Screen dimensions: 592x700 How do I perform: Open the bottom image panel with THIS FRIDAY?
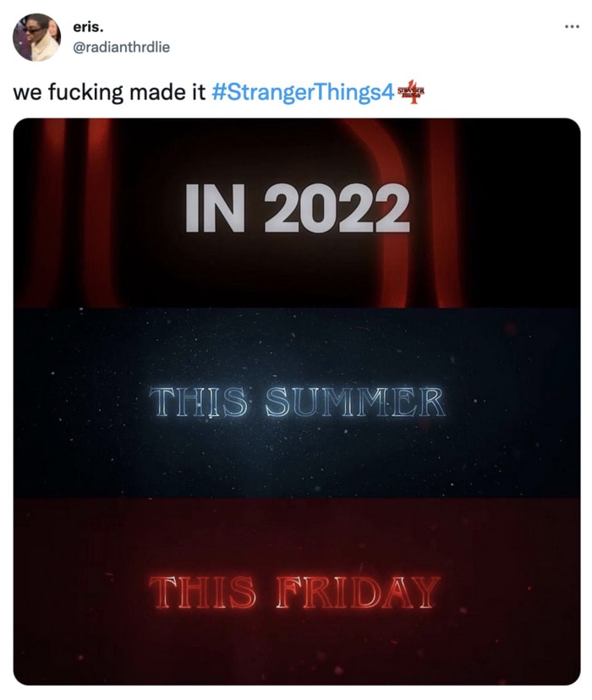click(297, 592)
